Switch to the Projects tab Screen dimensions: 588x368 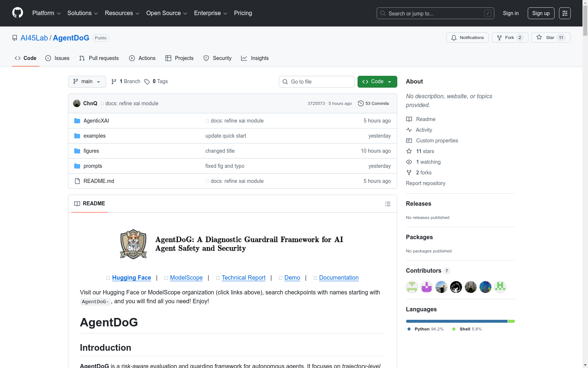click(179, 58)
